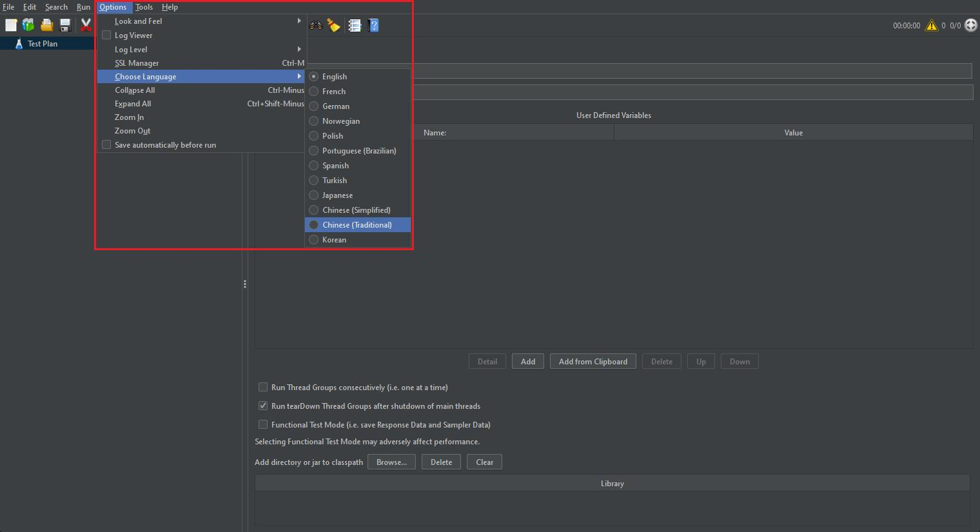Click the Open file folder icon
Screen dimensions: 980x532
[x=46, y=25]
